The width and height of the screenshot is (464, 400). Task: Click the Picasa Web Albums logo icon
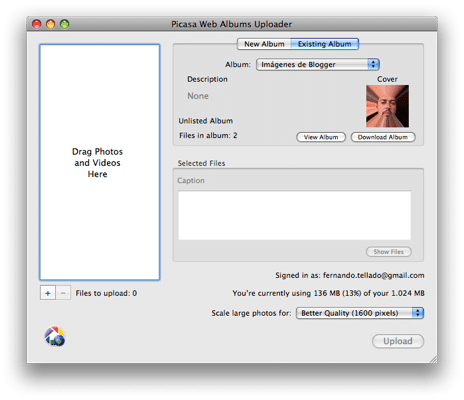coord(55,336)
